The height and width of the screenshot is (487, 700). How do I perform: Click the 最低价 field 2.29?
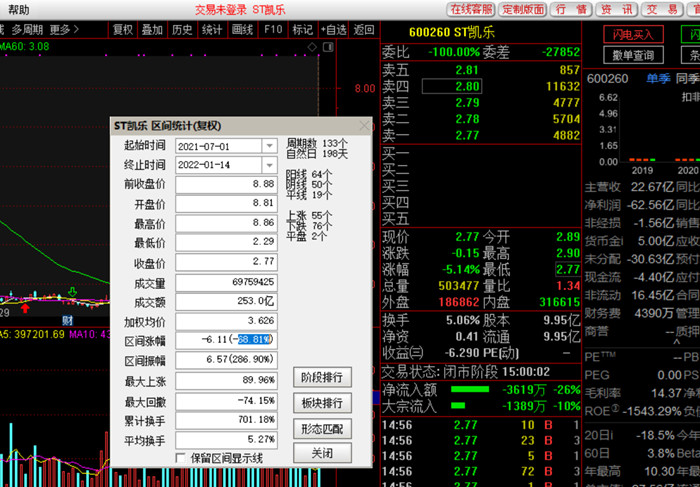(x=226, y=242)
